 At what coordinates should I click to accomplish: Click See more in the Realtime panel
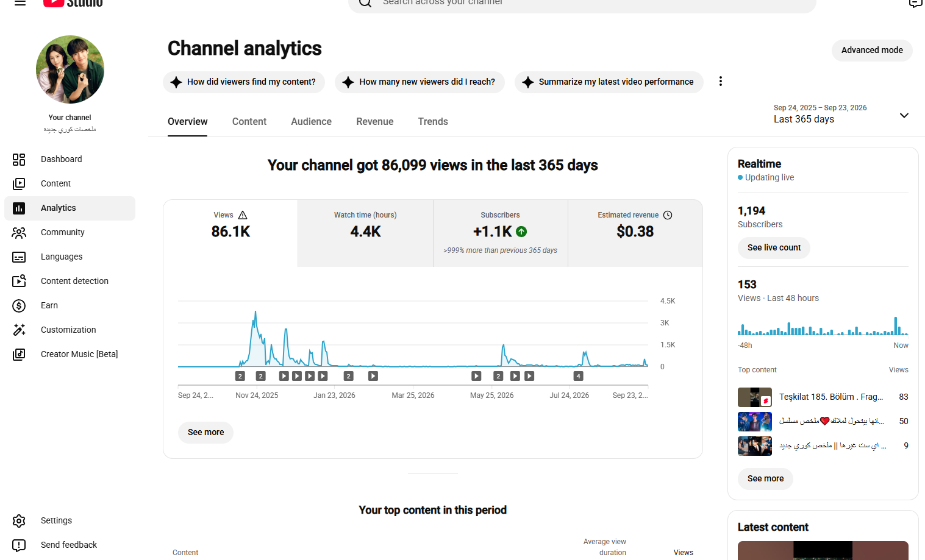tap(765, 478)
